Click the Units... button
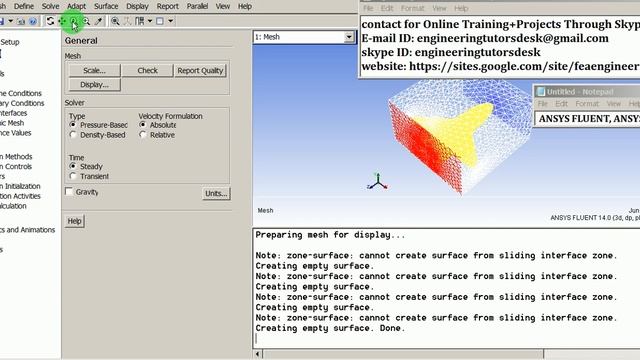The height and width of the screenshot is (360, 640). coord(216,193)
